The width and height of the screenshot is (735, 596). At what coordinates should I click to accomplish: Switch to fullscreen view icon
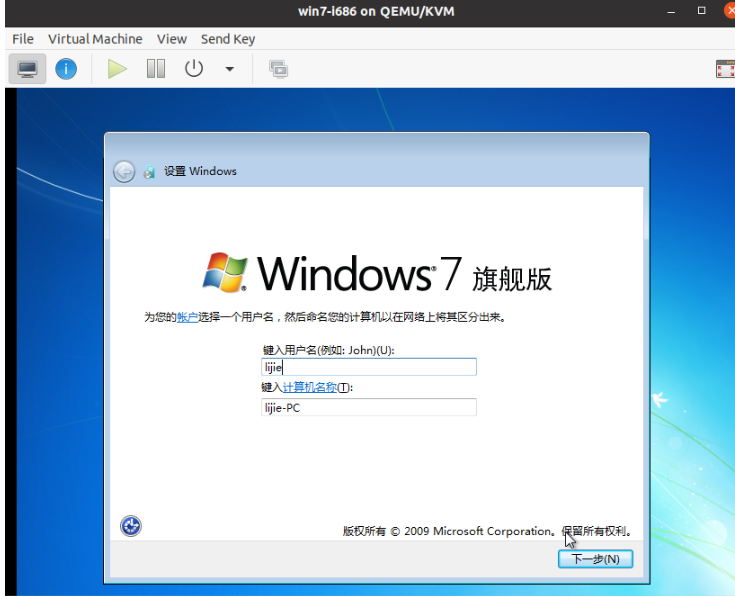coord(725,69)
